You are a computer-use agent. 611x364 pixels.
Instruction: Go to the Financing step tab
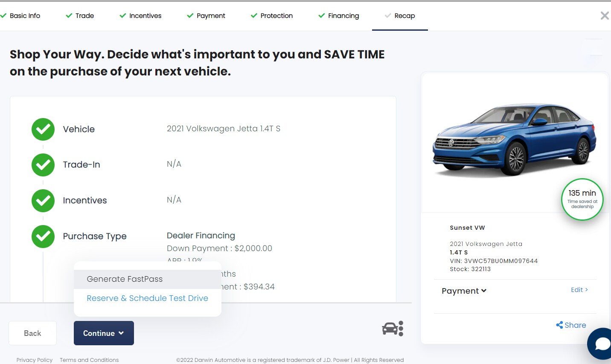point(339,16)
